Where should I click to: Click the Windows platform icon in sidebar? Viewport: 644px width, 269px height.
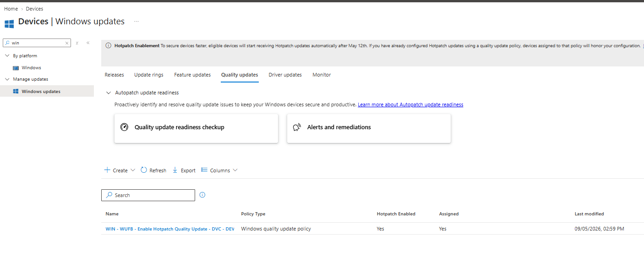(x=16, y=68)
